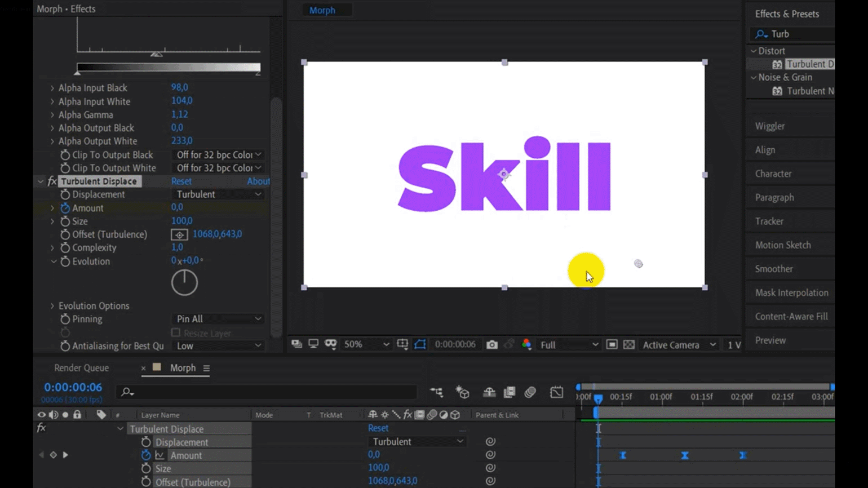This screenshot has height=488, width=868.
Task: Open the Pinning dropdown set to Pin All
Action: click(218, 319)
